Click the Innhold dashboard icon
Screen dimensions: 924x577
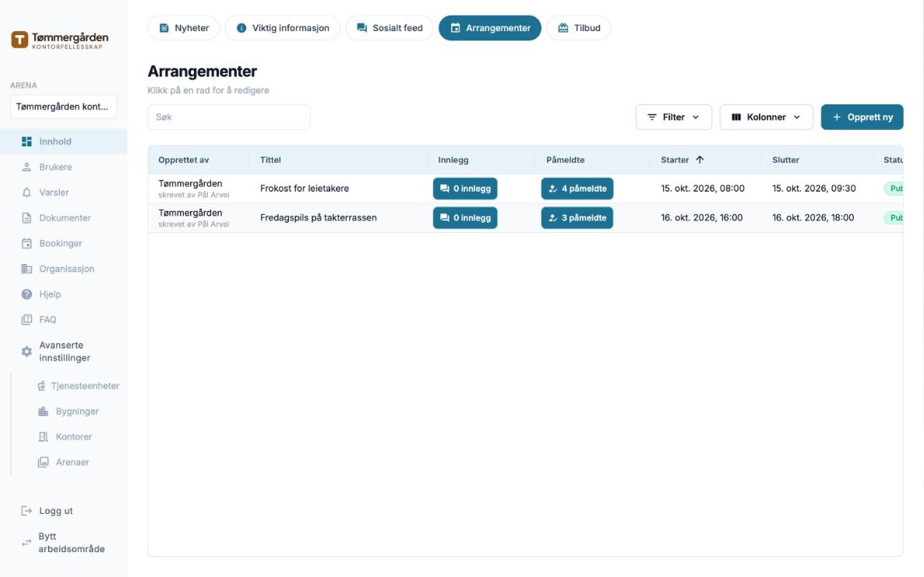point(26,141)
